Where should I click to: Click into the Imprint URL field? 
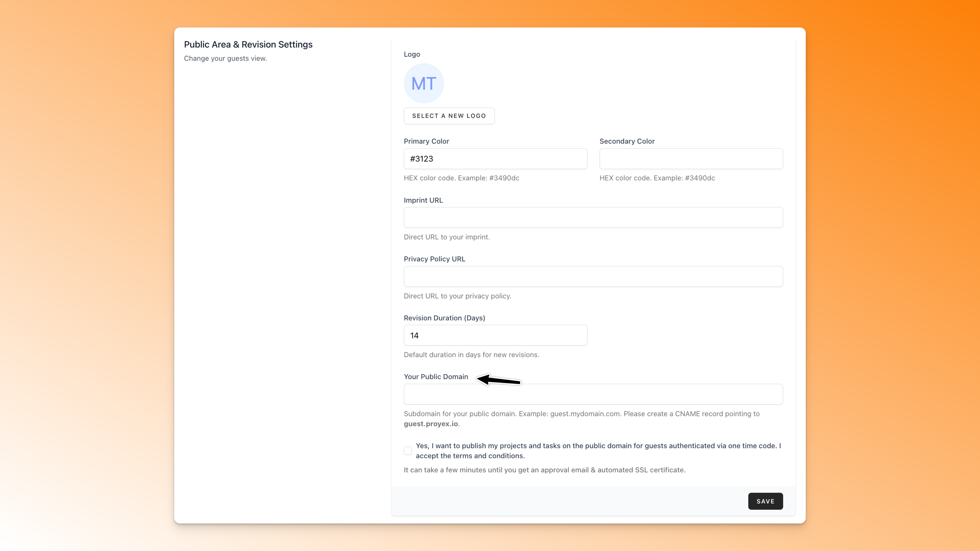[x=593, y=218]
